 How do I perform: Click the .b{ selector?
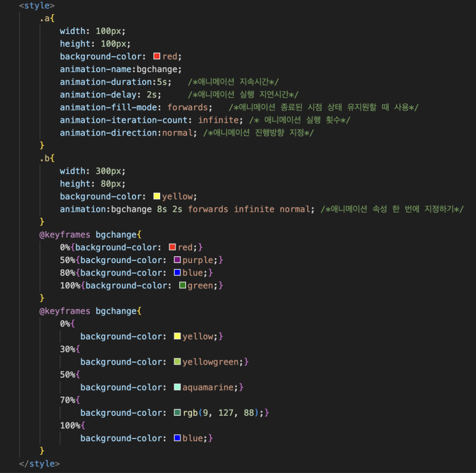(x=47, y=158)
